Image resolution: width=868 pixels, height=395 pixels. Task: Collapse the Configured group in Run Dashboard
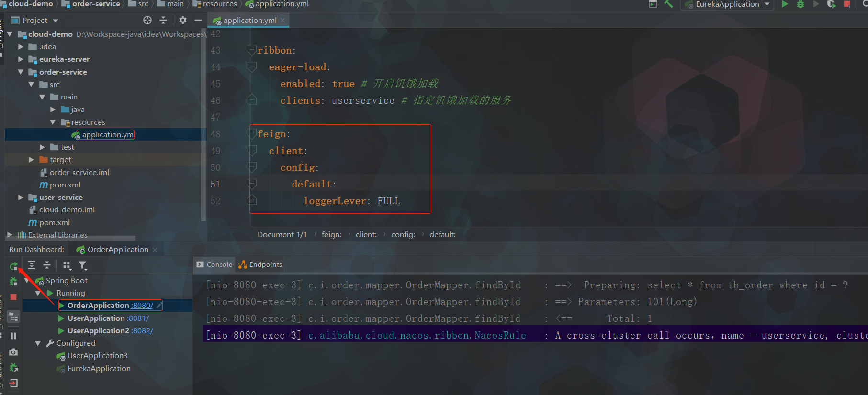point(38,343)
